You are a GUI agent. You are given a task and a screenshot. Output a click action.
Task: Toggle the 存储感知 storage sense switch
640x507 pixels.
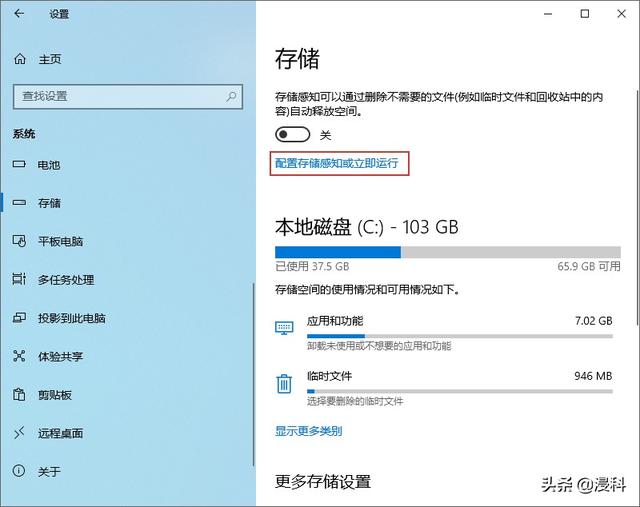coord(293,135)
